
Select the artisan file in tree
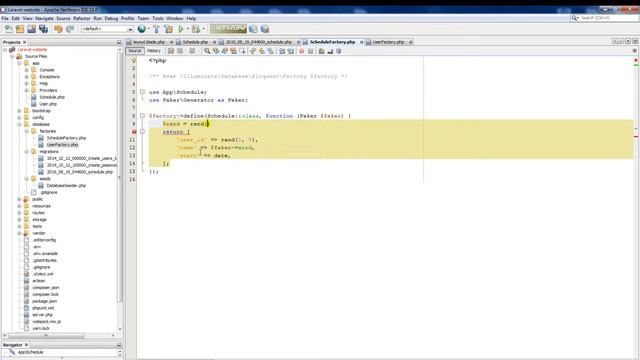38,281
